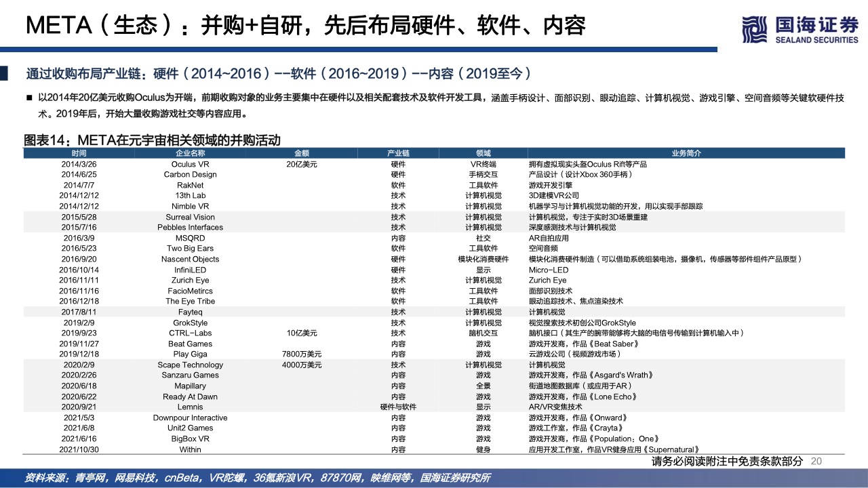Select the date 2019/9/23
This screenshot has width=868, height=488.
pos(79,333)
